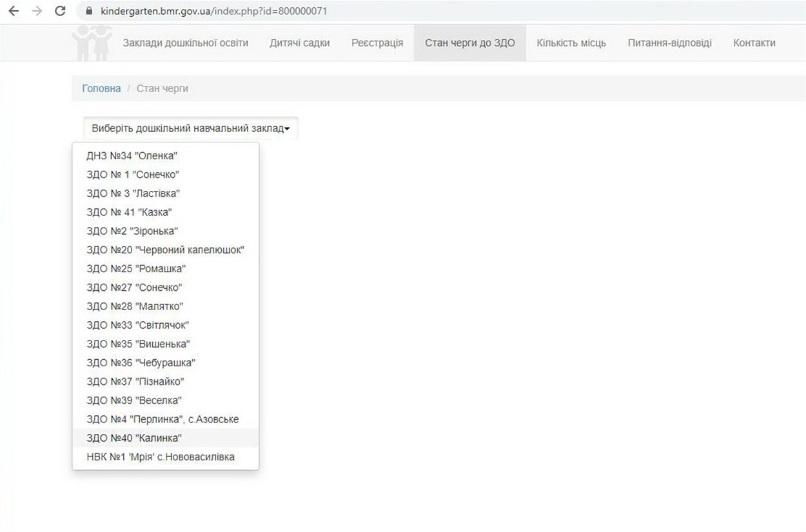Select НВК №1 'Мрія' с.Нововасилівка
The image size is (806, 532).
coord(165,457)
